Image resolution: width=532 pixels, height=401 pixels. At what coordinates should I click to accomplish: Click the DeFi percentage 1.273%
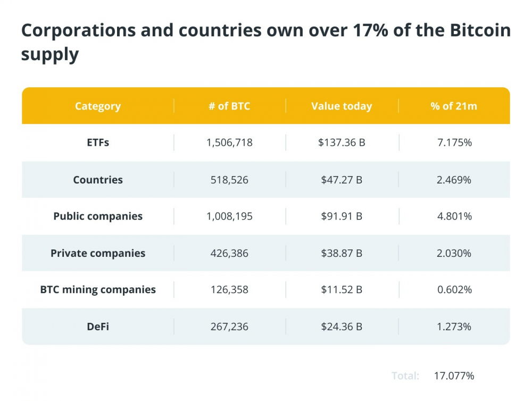tap(454, 327)
